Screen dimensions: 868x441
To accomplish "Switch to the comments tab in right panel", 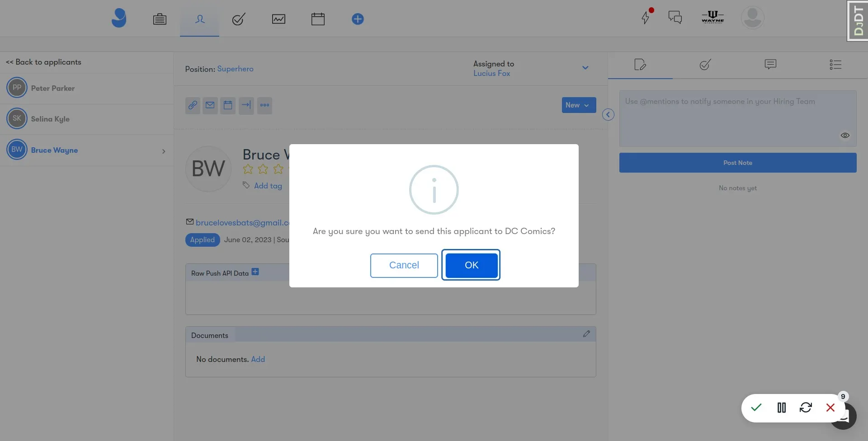I will (770, 65).
